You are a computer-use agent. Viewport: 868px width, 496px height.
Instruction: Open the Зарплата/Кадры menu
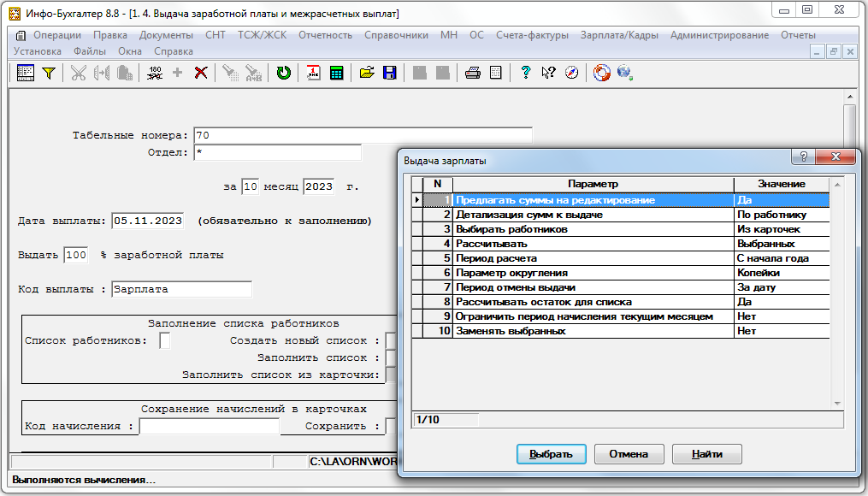click(x=619, y=35)
